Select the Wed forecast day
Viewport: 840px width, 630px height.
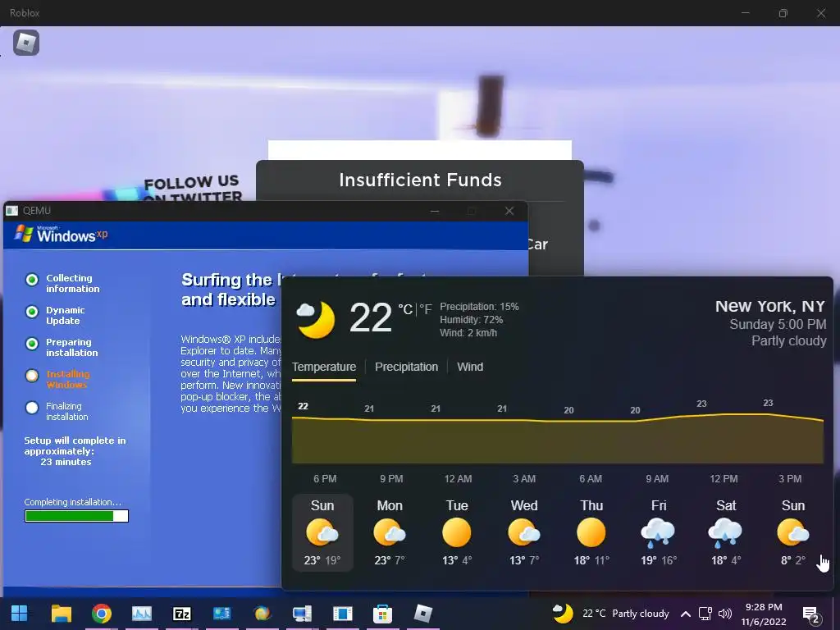pos(524,532)
